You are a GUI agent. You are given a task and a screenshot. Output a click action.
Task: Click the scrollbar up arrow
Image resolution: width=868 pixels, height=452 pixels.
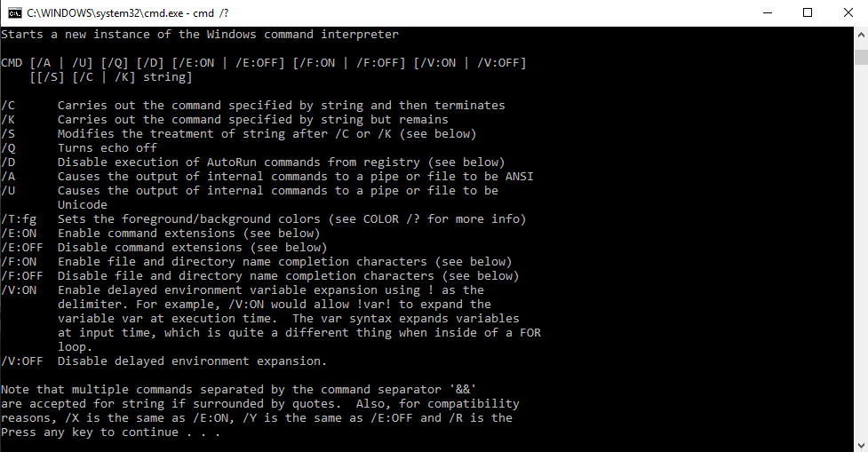tap(862, 35)
